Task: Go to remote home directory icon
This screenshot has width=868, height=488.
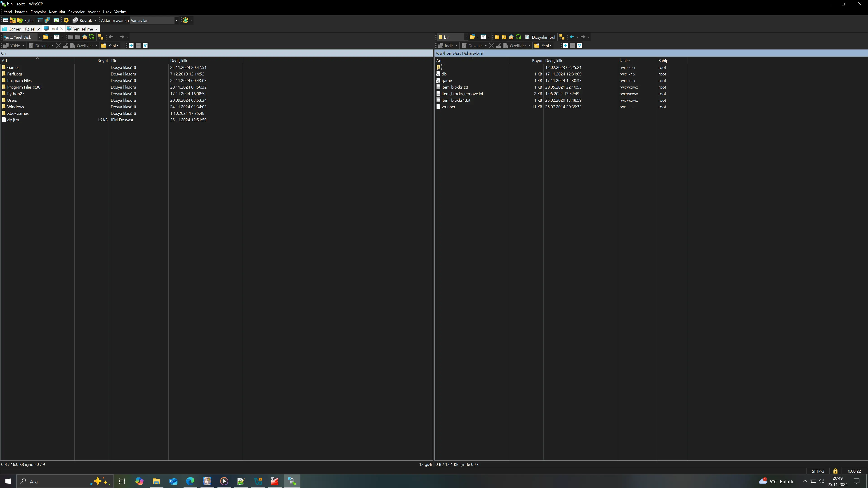Action: [x=511, y=37]
